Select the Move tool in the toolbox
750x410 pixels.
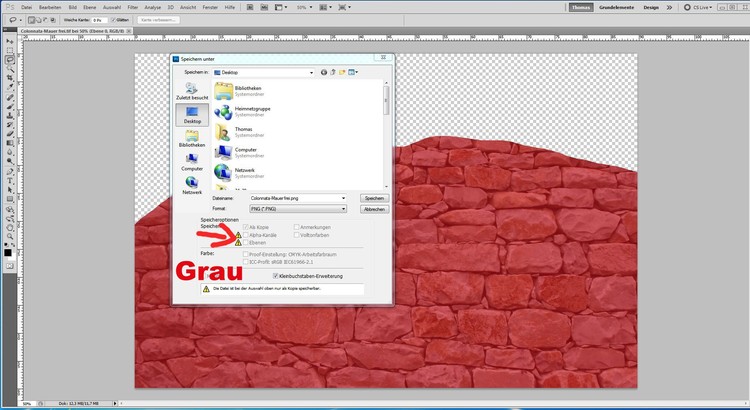coord(10,42)
